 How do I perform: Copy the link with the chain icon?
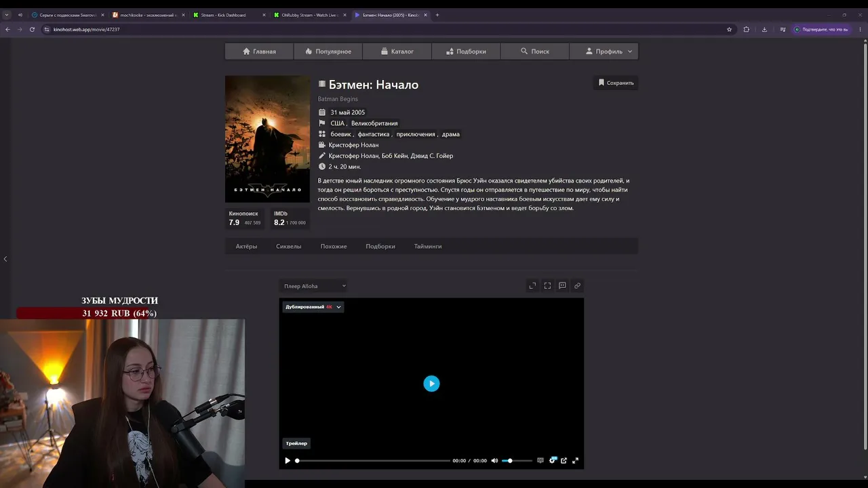577,286
